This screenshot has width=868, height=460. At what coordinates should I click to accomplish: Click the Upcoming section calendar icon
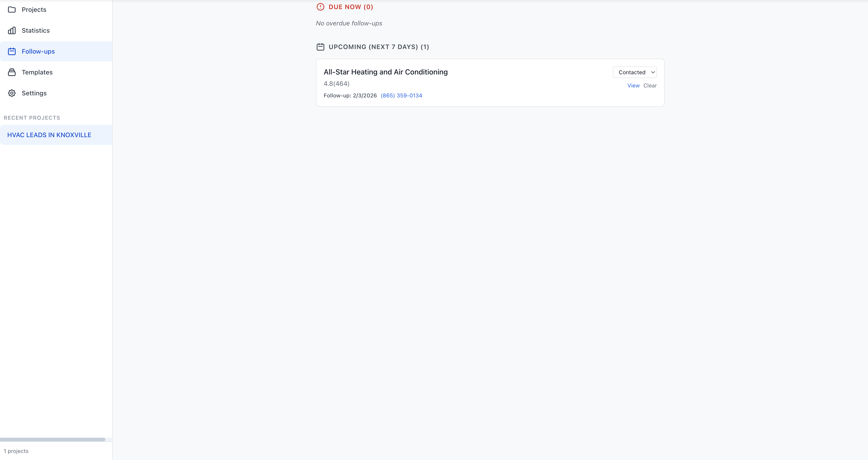[320, 47]
